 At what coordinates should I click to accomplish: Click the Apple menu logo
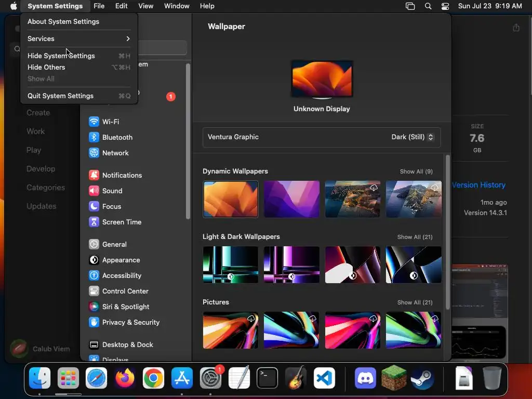pyautogui.click(x=14, y=6)
